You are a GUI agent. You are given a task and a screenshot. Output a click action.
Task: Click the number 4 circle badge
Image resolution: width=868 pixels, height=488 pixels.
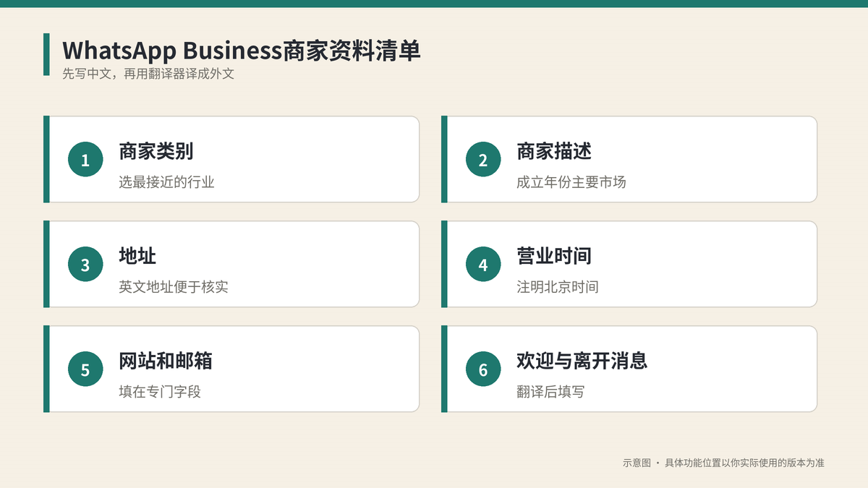coord(483,265)
